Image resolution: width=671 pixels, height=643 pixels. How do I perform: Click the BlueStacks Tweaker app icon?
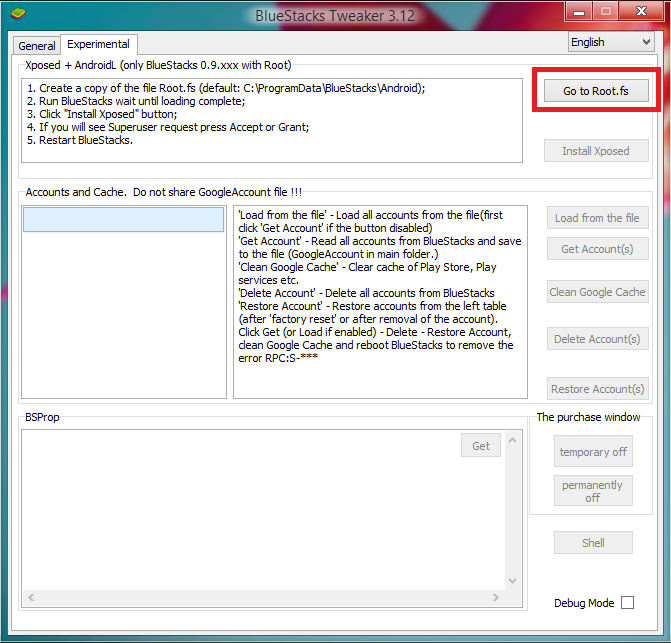(18, 14)
